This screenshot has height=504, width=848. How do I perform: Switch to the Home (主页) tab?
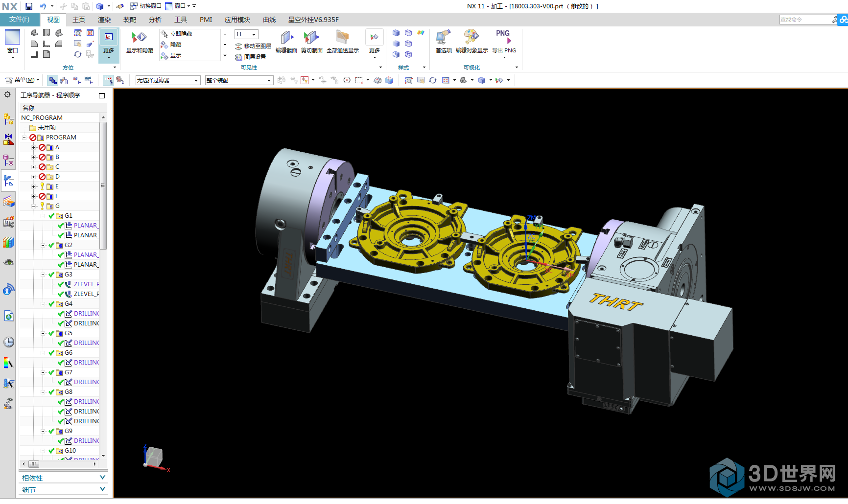coord(78,20)
